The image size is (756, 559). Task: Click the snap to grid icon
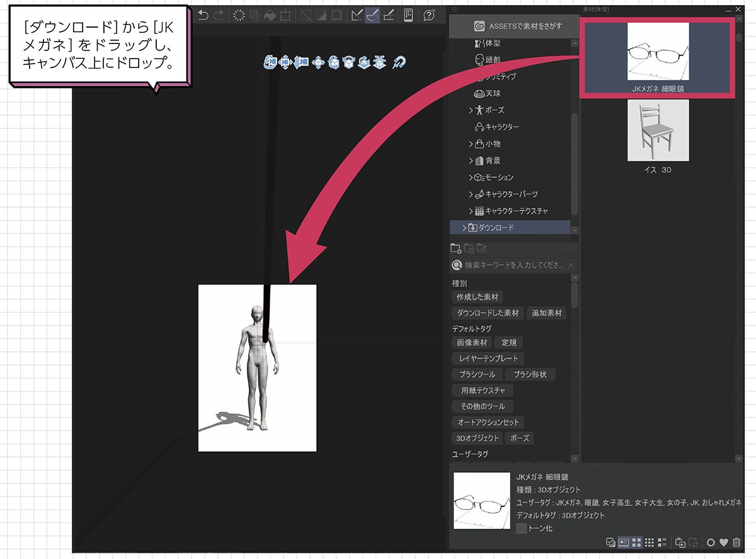(389, 15)
